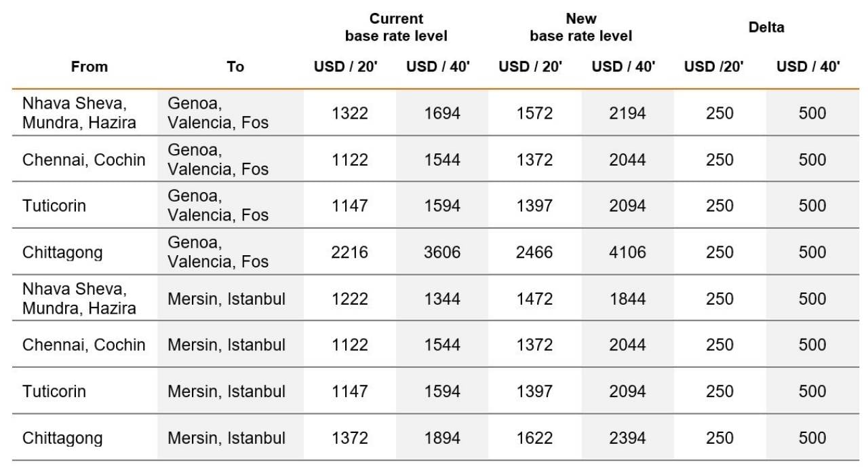868x471 pixels.
Task: Click the 1572 new rate cell
Action: pyautogui.click(x=534, y=113)
